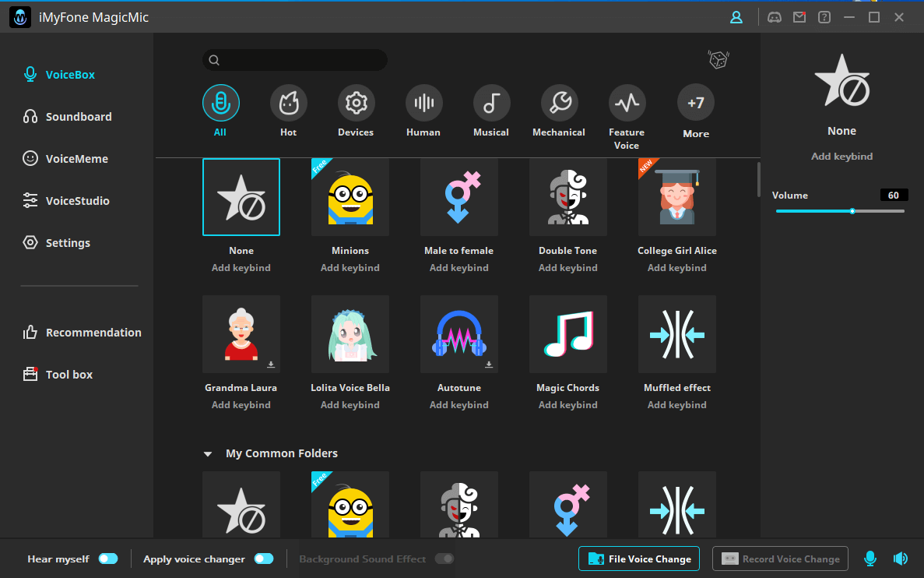Viewport: 924px width, 578px height.
Task: Select Muffled effect in My Common Folders
Action: (677, 504)
